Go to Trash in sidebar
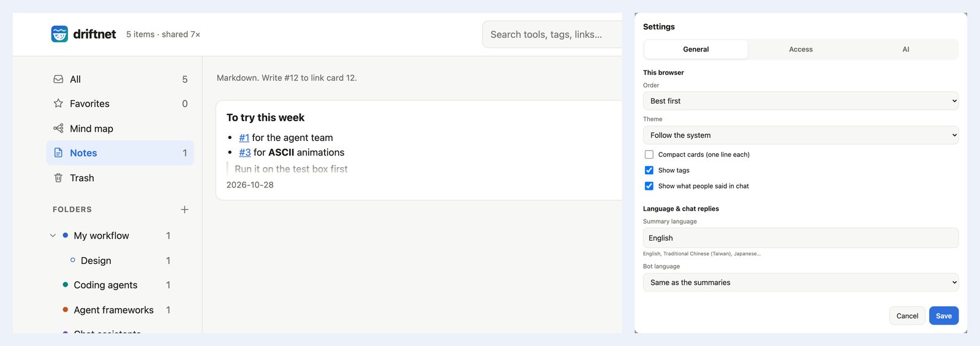 (x=120, y=178)
